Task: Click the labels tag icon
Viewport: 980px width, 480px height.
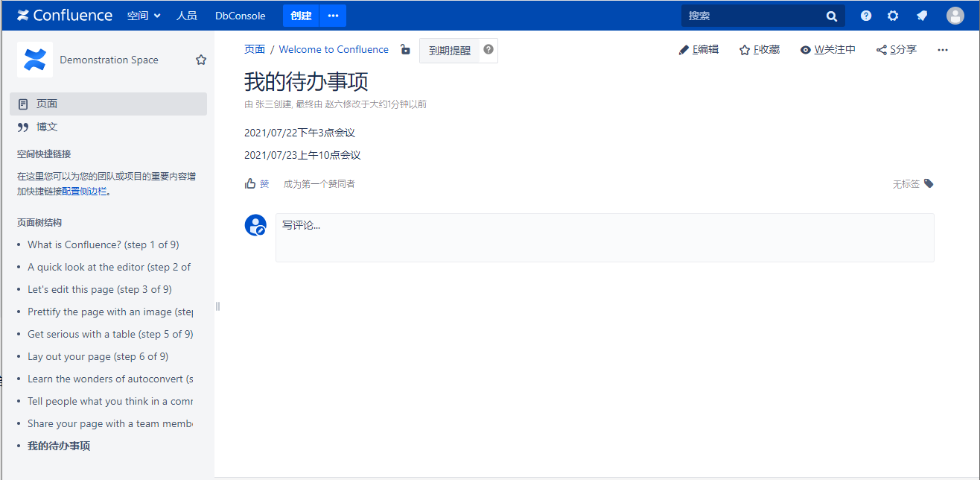Action: [x=929, y=183]
